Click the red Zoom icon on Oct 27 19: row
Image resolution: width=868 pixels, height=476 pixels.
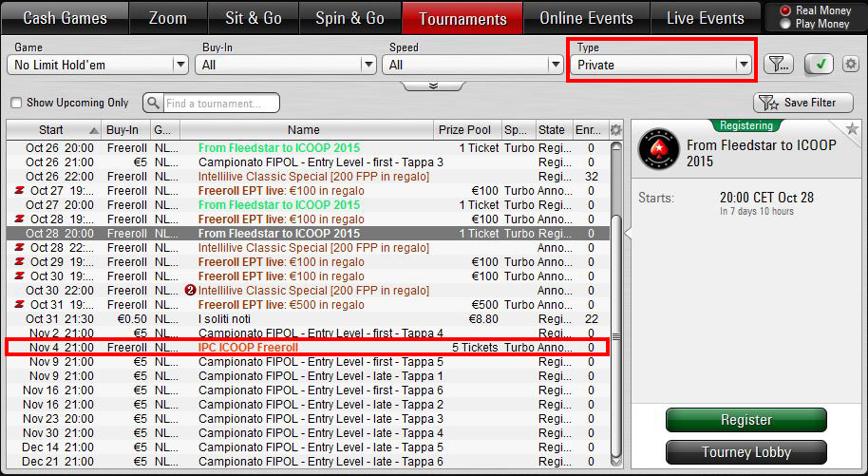(20, 191)
